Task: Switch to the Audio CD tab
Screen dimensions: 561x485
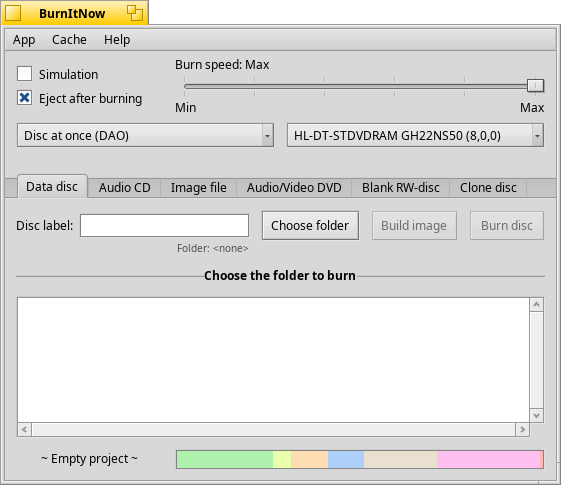Action: [125, 187]
